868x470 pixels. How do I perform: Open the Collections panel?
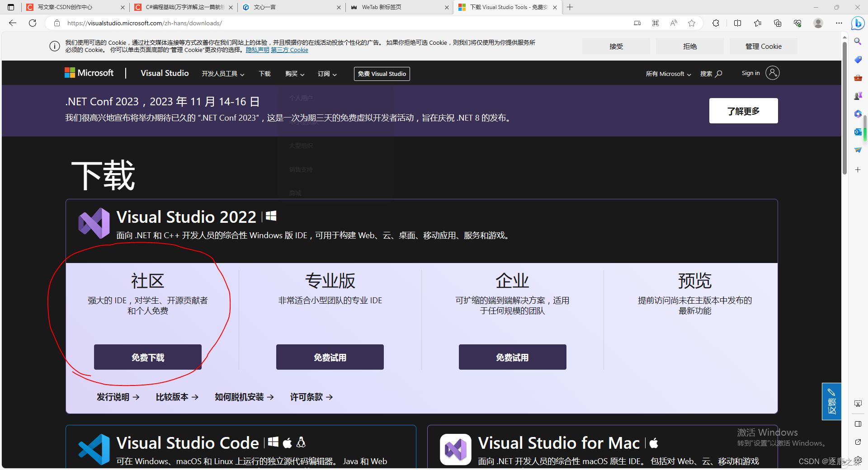[778, 23]
